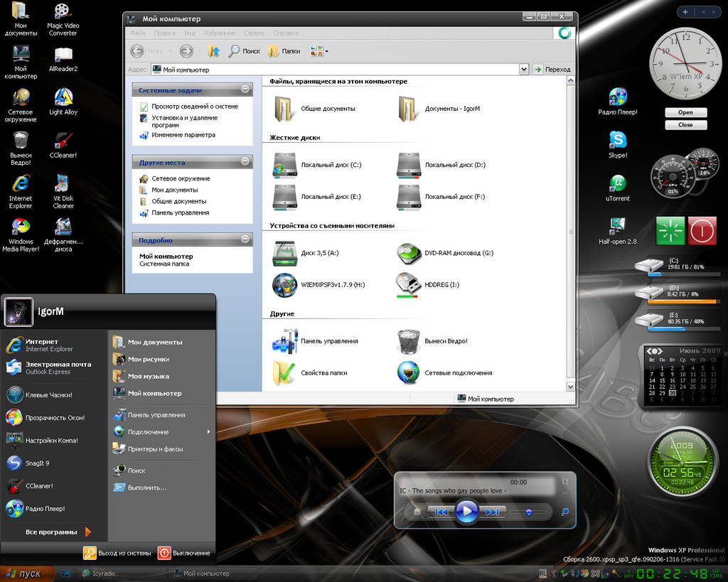Select the Вынеси Ведро! recycle bin on desktop

tap(21, 148)
